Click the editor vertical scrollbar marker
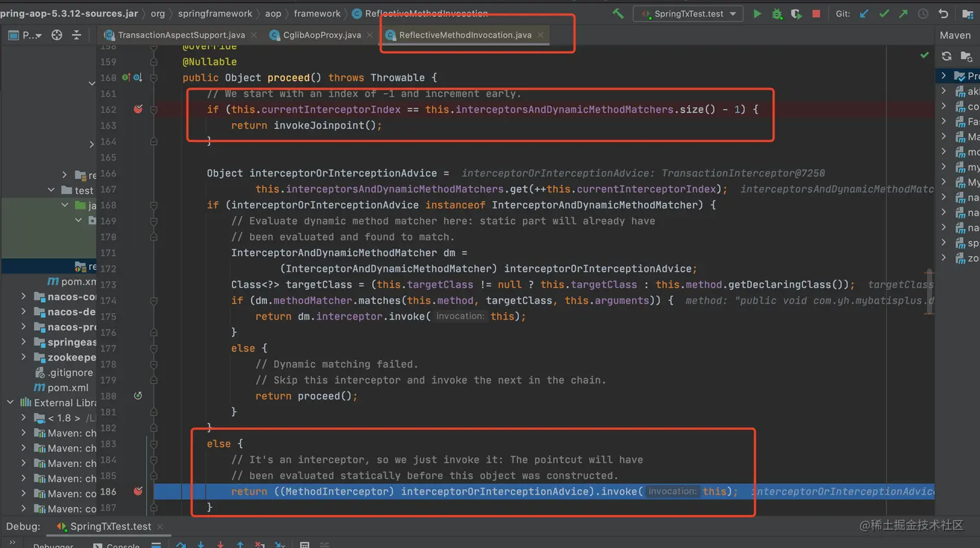 tap(929, 291)
